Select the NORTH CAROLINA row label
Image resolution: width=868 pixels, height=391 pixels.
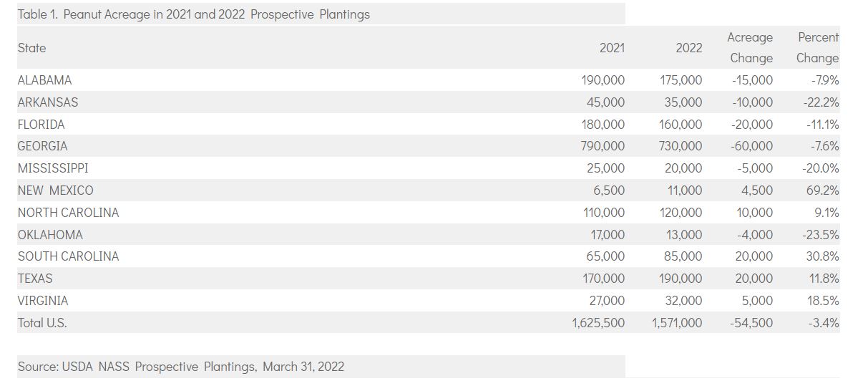pos(69,213)
